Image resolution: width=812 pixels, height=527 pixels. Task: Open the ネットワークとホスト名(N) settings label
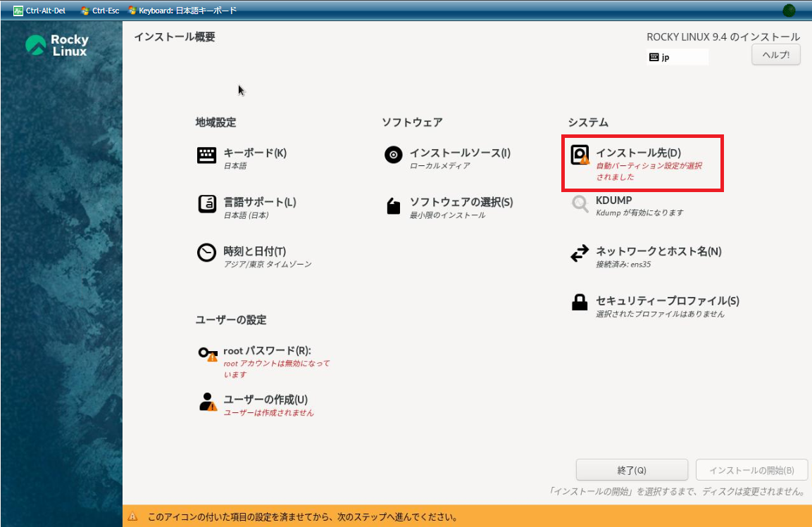658,251
